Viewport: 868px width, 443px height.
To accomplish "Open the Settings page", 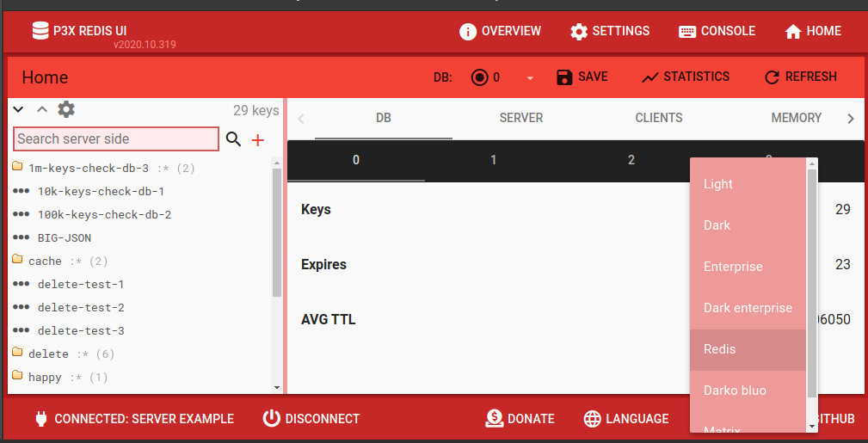I will (610, 31).
